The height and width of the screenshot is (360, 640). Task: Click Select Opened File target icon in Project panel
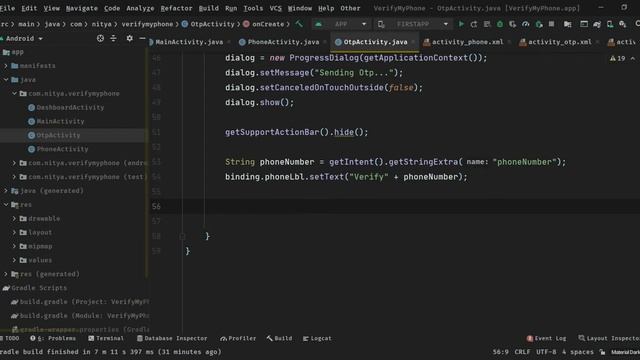pos(100,38)
